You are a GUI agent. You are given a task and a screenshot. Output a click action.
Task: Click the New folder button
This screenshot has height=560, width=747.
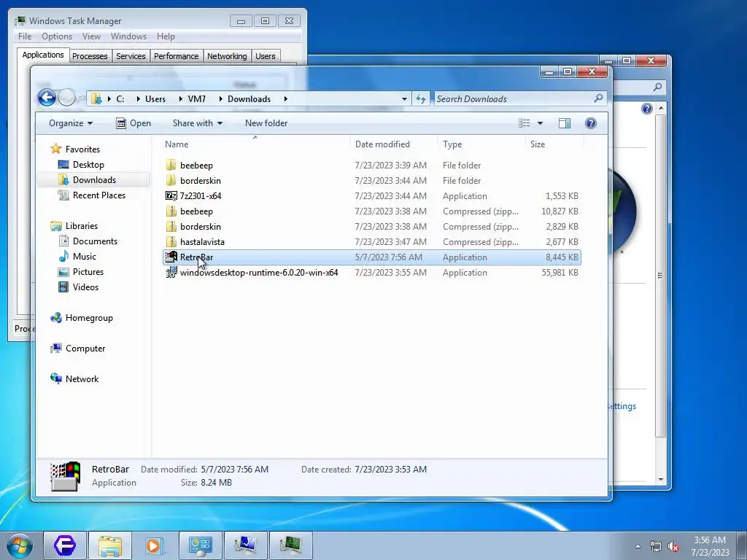click(x=266, y=123)
